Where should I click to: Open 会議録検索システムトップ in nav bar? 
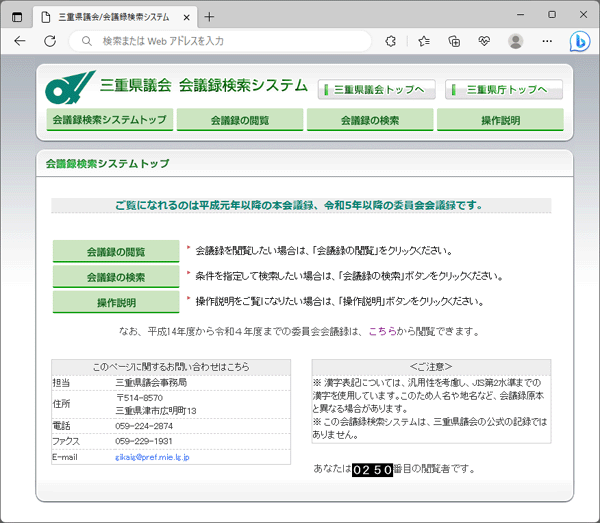pyautogui.click(x=110, y=120)
